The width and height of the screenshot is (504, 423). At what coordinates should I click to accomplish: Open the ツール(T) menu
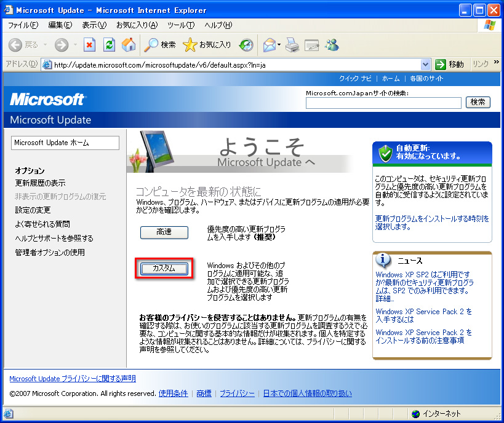pos(181,25)
